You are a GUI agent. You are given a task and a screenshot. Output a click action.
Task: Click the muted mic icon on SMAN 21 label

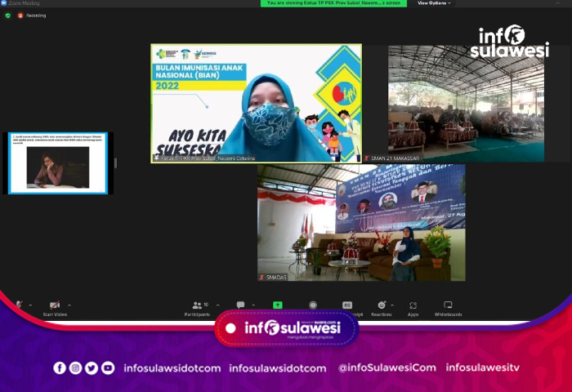367,158
